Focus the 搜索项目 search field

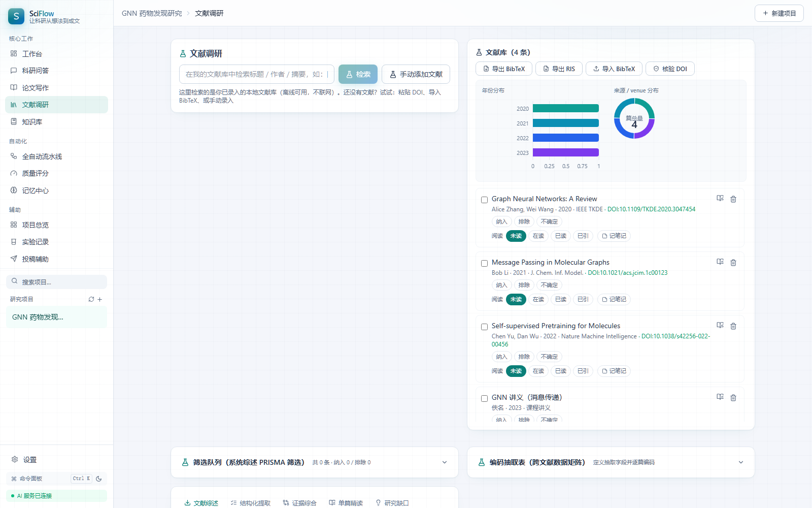point(56,282)
